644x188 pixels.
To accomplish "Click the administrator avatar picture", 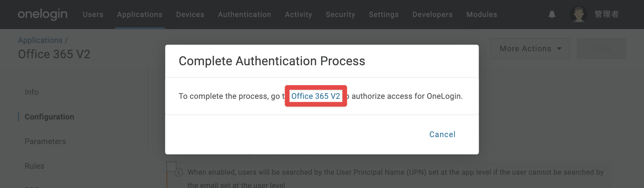I will (x=578, y=14).
